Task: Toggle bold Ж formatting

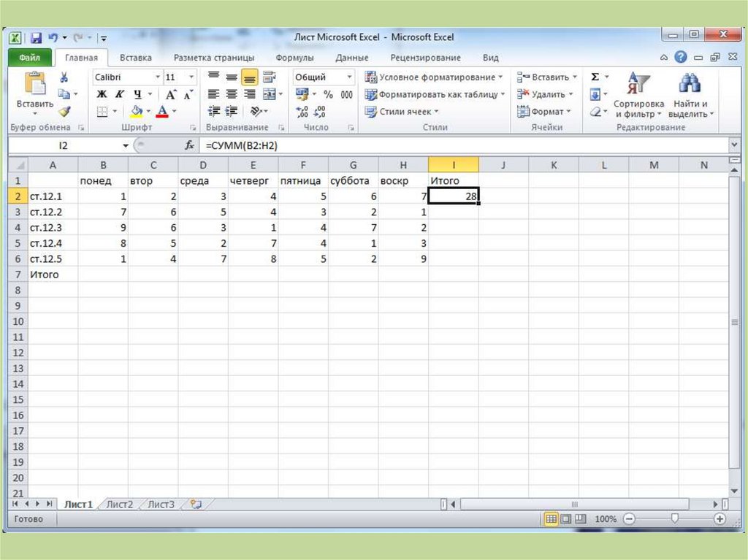Action: [102, 94]
